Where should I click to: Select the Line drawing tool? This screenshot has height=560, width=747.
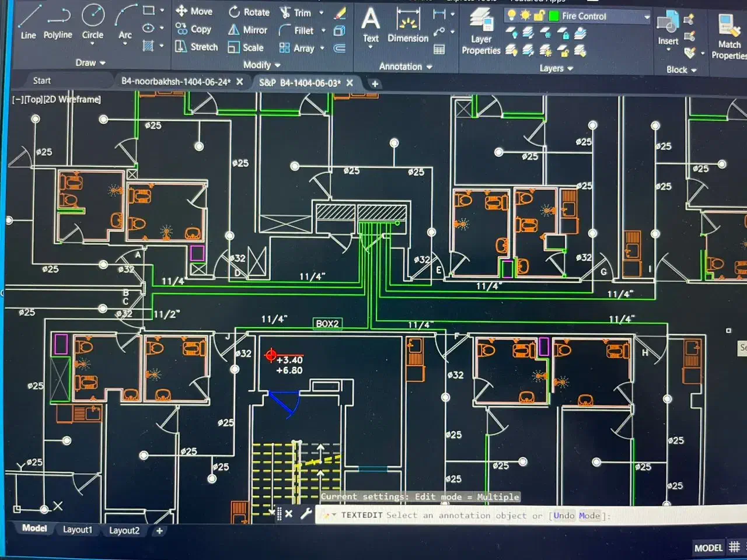point(28,22)
